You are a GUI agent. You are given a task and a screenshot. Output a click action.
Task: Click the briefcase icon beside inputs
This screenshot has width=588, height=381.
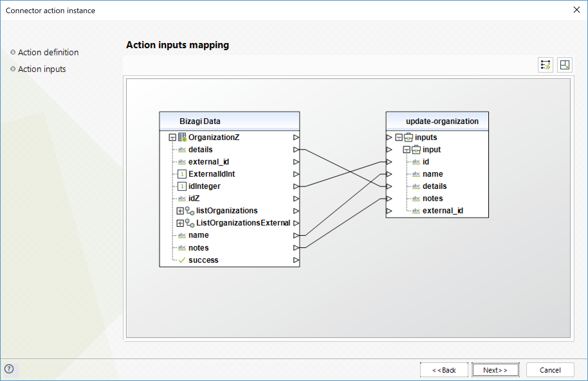click(409, 137)
